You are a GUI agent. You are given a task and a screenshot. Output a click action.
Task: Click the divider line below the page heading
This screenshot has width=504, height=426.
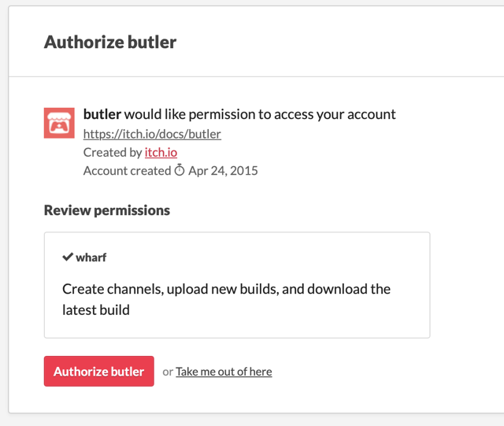252,77
